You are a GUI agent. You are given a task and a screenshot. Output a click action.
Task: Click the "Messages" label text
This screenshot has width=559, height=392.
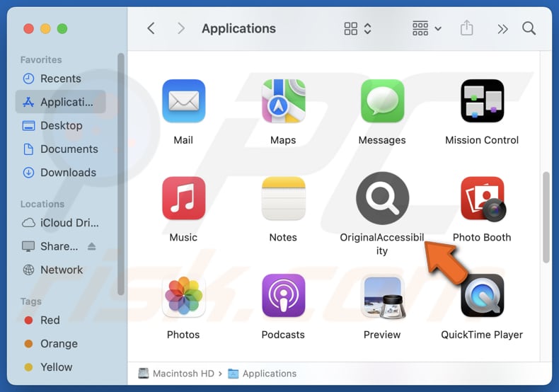(x=382, y=140)
